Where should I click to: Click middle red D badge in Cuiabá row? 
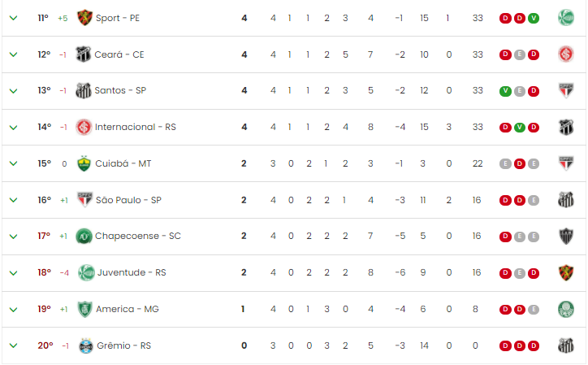click(520, 163)
